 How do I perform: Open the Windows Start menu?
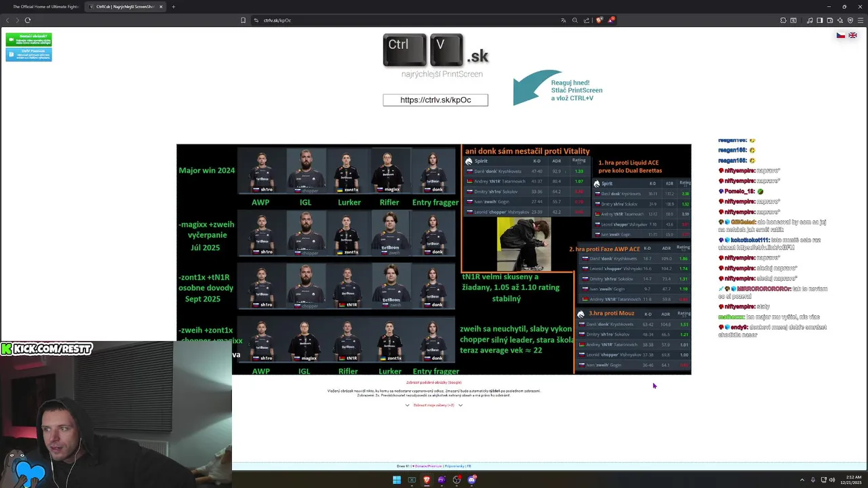397,480
